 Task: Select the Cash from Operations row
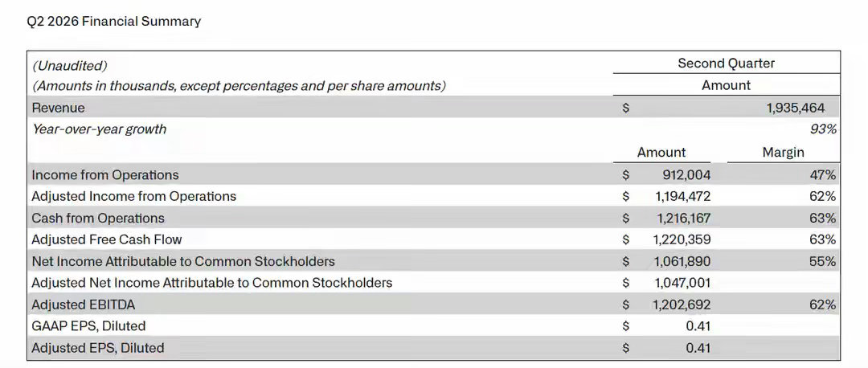pos(433,218)
